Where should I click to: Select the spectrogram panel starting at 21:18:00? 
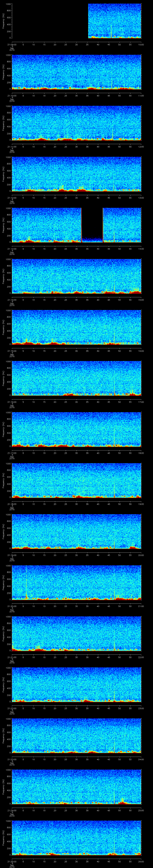pyautogui.click(x=76, y=481)
